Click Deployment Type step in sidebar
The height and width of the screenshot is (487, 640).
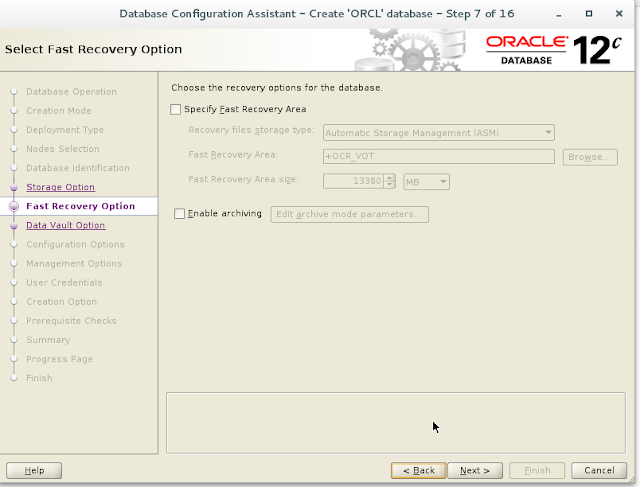tap(65, 130)
